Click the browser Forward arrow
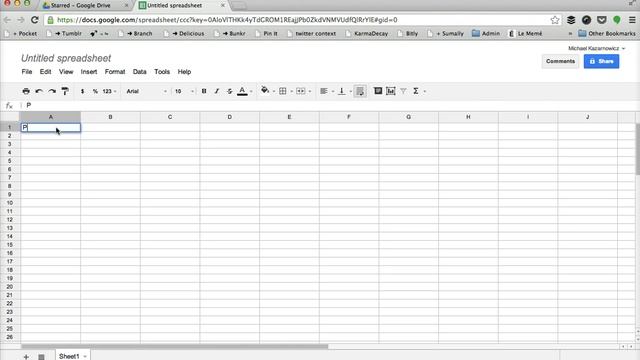The height and width of the screenshot is (360, 640). click(x=21, y=20)
